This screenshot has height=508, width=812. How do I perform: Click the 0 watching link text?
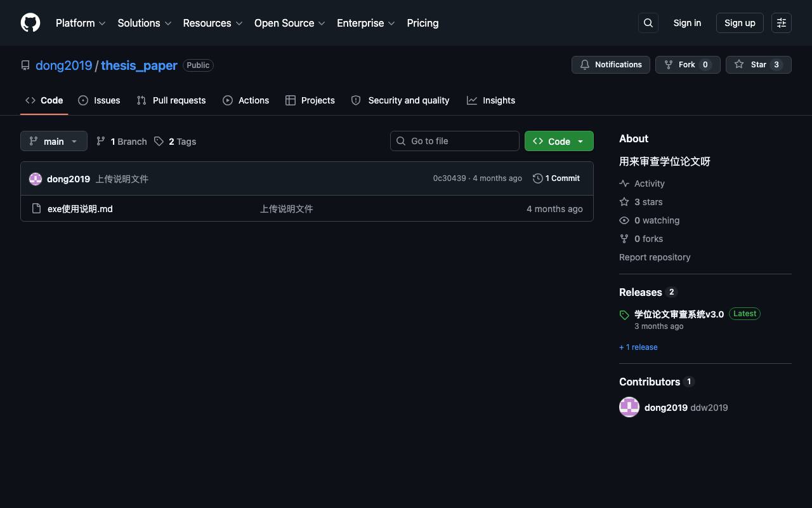pos(657,220)
